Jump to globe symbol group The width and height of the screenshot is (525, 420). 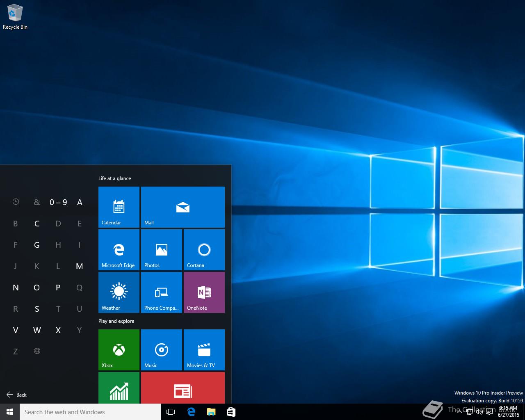(37, 351)
